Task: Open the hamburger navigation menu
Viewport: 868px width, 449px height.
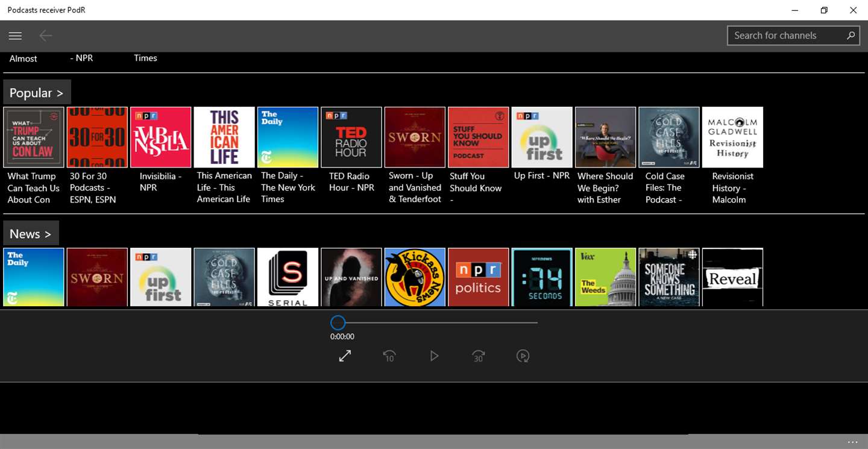Action: tap(15, 36)
